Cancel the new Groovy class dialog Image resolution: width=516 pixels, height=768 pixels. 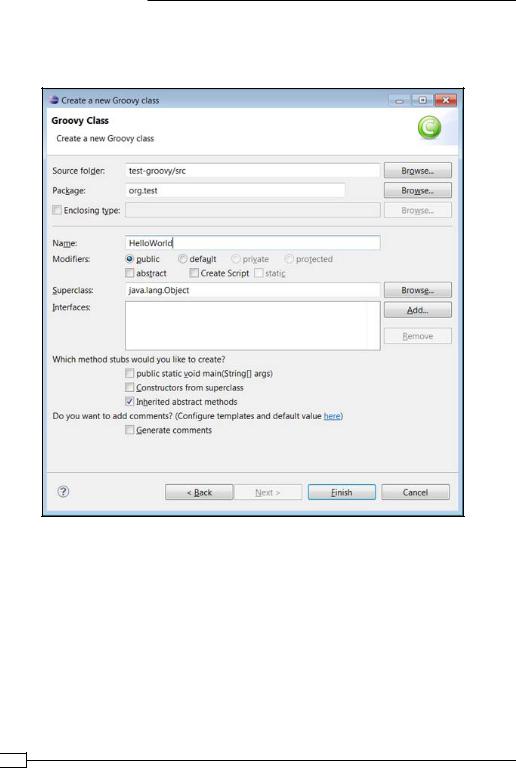click(415, 492)
